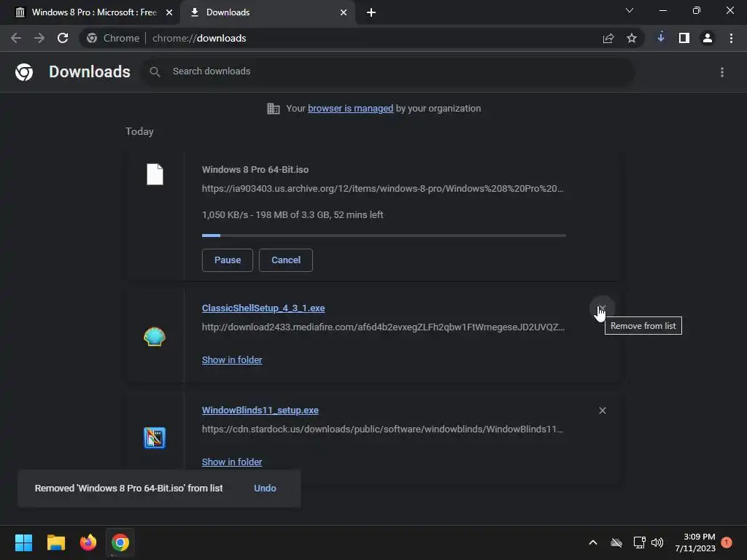Image resolution: width=747 pixels, height=560 pixels.
Task: Focus the Search downloads field
Action: pyautogui.click(x=388, y=71)
